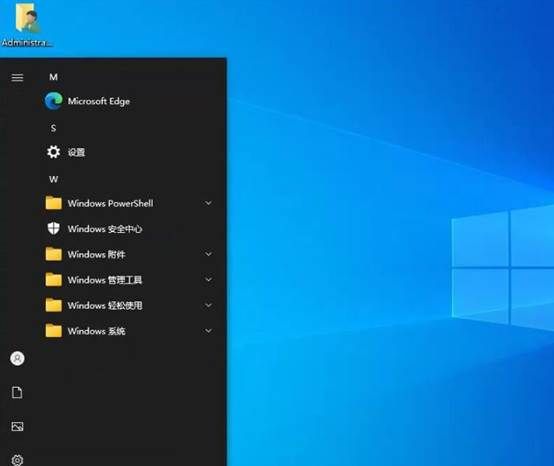Screen dimensions: 554x466
Task: Expand the Windows 轻松使用 chevron
Action: pyautogui.click(x=208, y=305)
